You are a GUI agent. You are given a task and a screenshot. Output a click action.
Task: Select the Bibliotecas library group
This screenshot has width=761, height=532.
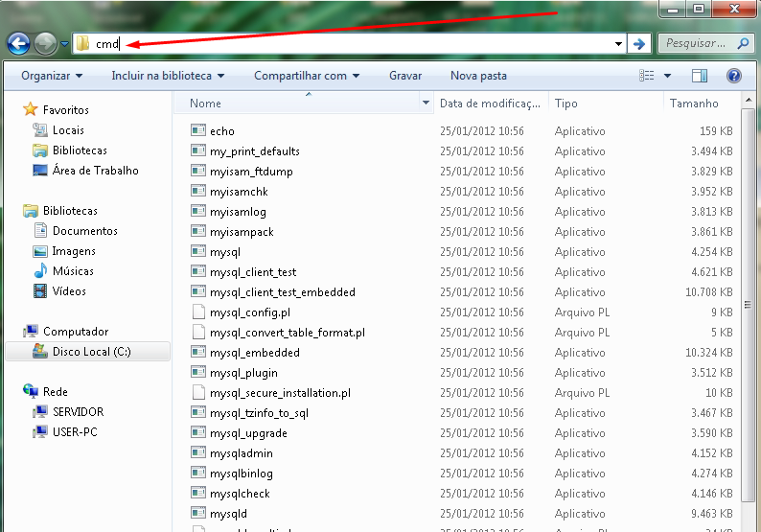(x=70, y=211)
